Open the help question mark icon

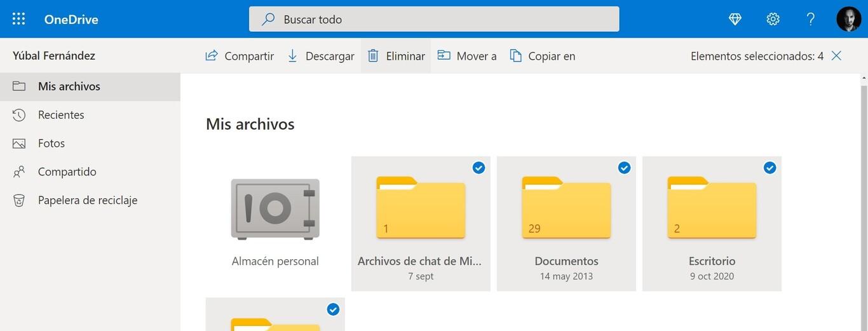pos(811,19)
